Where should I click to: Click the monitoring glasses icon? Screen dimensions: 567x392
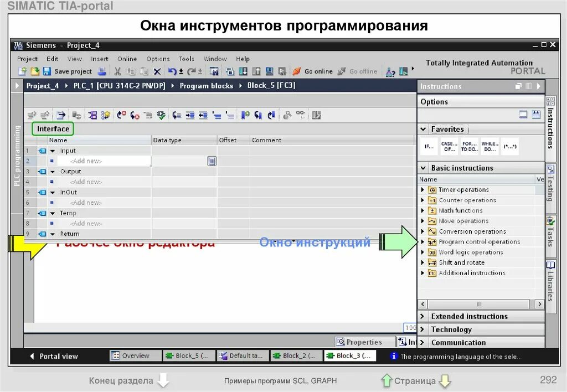(x=301, y=114)
